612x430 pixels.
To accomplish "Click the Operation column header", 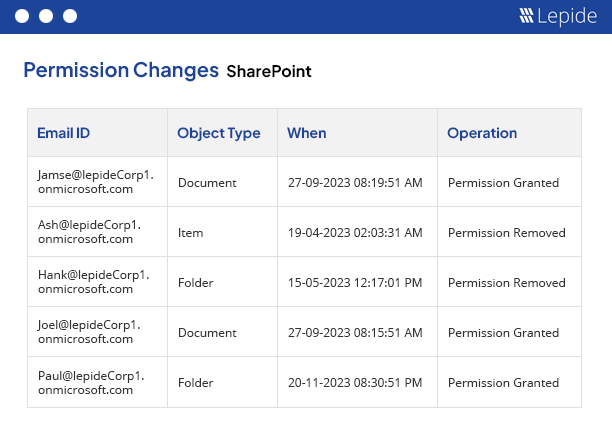I will [481, 133].
